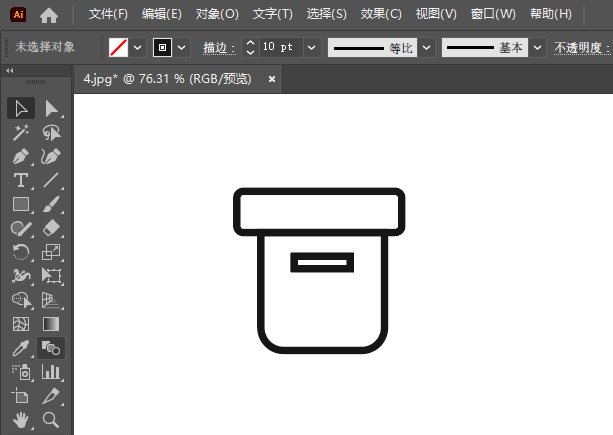This screenshot has width=613, height=435.
Task: Select the Column Graph tool
Action: pyautogui.click(x=51, y=372)
